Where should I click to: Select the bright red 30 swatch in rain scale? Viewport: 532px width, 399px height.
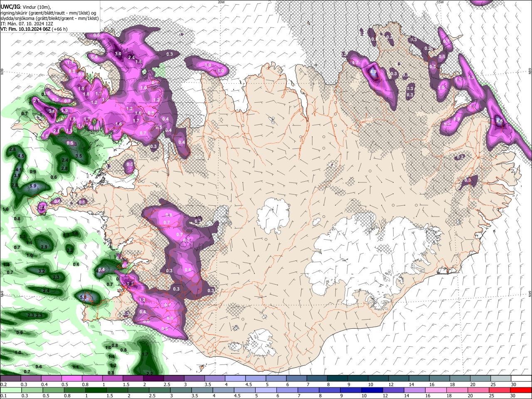(x=521, y=390)
